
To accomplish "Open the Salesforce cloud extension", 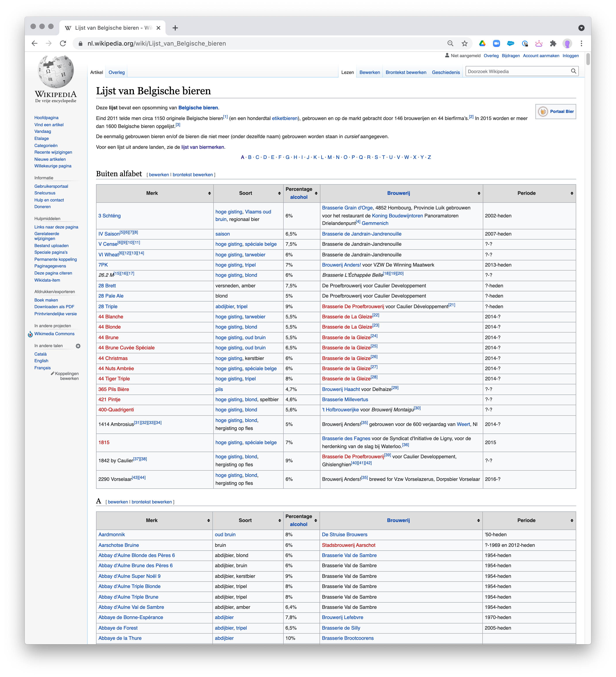I will 511,43.
